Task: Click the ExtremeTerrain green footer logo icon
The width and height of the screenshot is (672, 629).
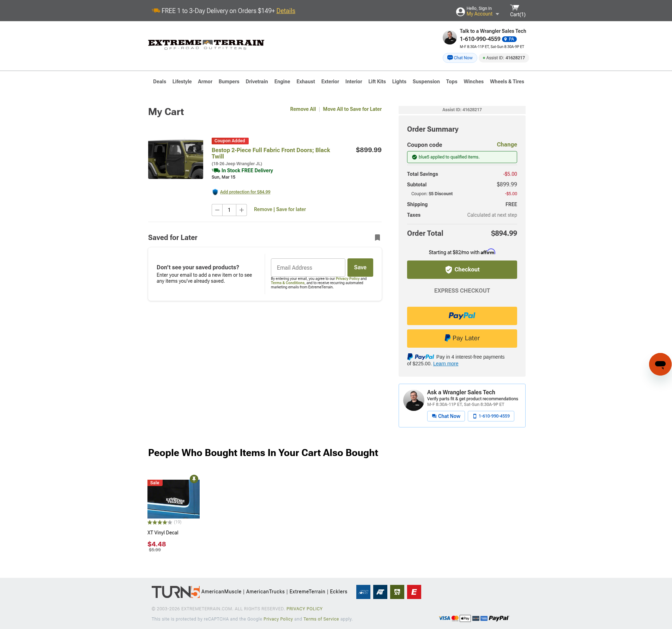Action: click(397, 592)
